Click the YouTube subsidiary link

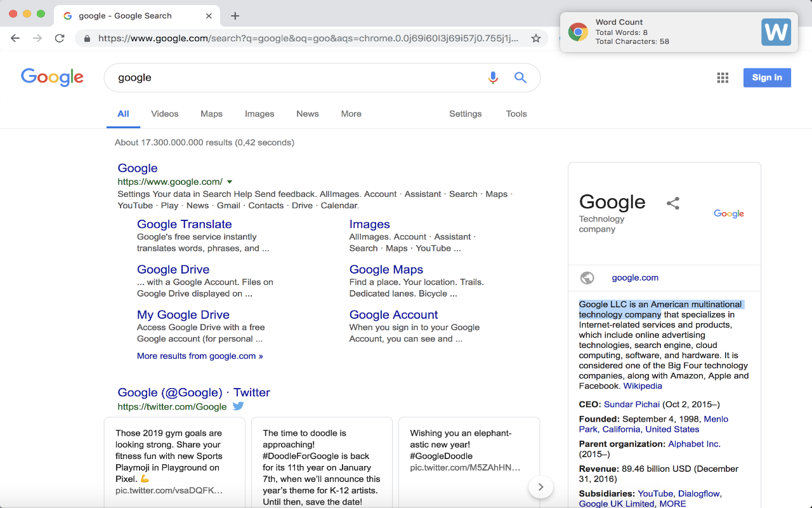655,493
